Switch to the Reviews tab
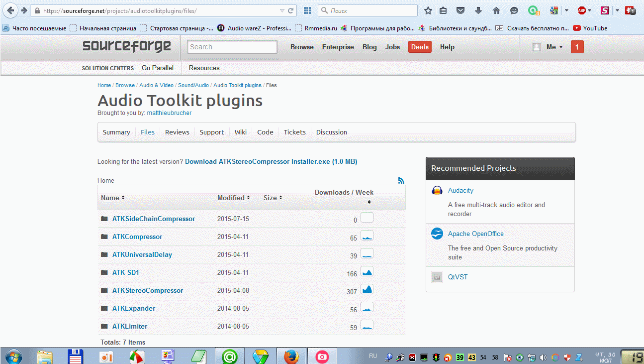This screenshot has height=364, width=644. point(177,132)
